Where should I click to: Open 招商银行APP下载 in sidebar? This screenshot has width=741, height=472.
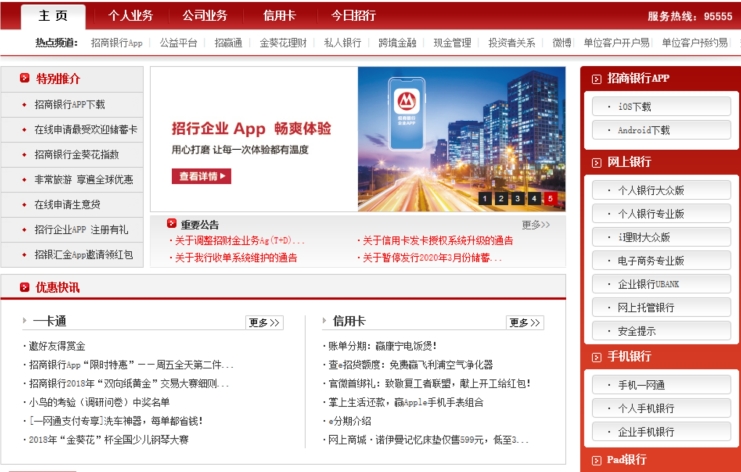(x=69, y=105)
